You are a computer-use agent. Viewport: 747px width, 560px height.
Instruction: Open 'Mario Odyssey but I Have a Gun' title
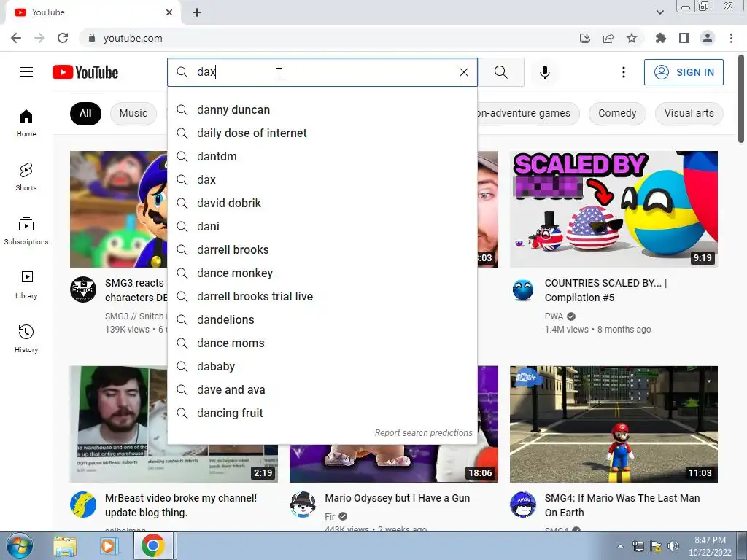[398, 498]
